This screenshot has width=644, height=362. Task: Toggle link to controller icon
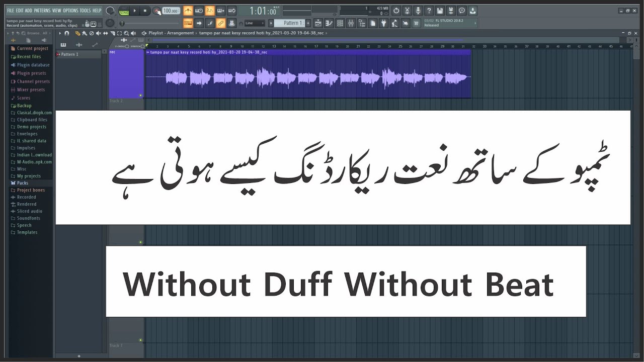[221, 23]
